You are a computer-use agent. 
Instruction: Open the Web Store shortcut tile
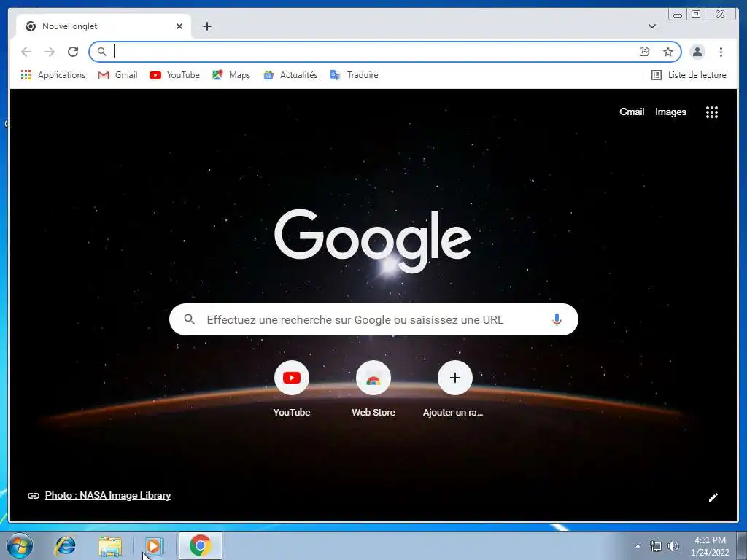tap(373, 389)
